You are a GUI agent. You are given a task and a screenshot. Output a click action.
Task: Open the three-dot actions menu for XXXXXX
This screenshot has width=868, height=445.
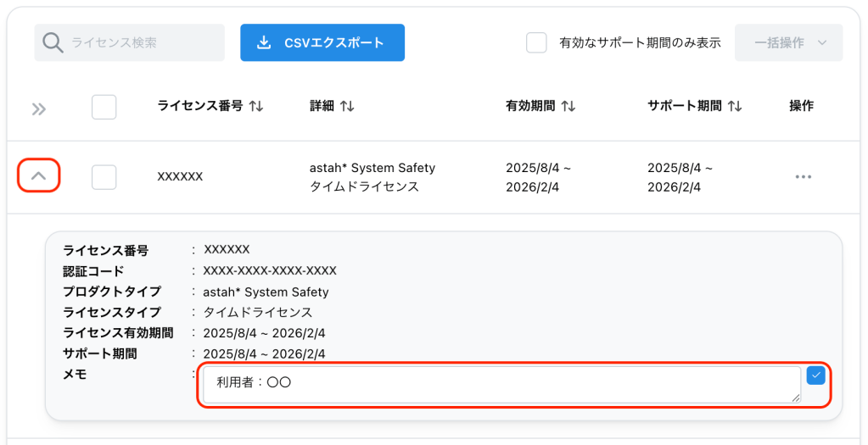pos(803,176)
